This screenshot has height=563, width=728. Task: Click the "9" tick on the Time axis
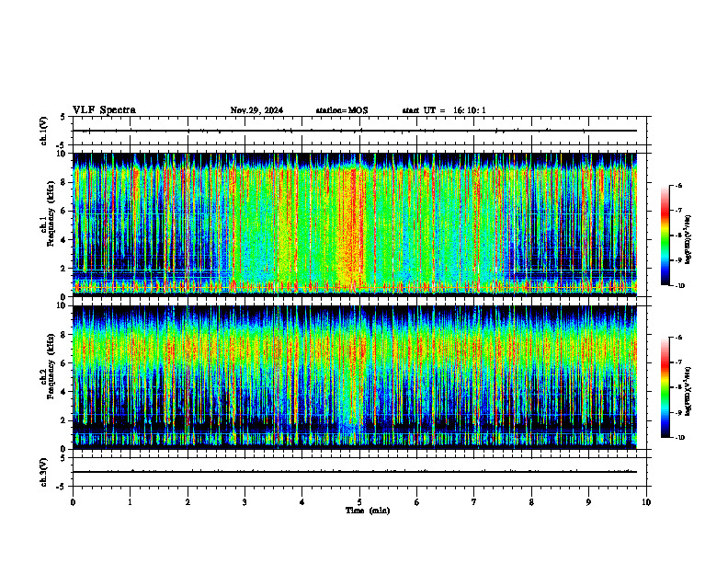coord(588,502)
